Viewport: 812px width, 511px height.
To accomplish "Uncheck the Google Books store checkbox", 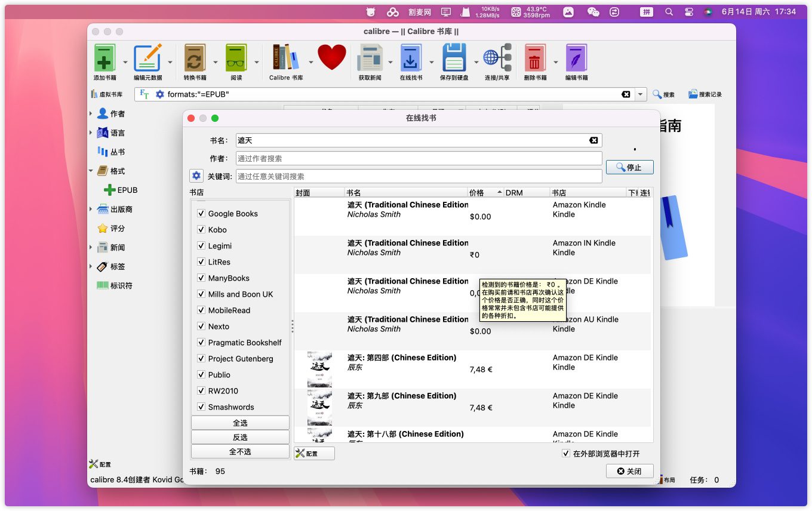I will [x=201, y=214].
